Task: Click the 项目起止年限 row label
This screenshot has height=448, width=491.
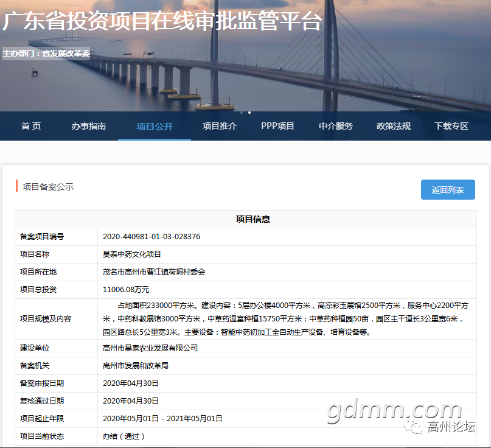Action: pyautogui.click(x=42, y=419)
